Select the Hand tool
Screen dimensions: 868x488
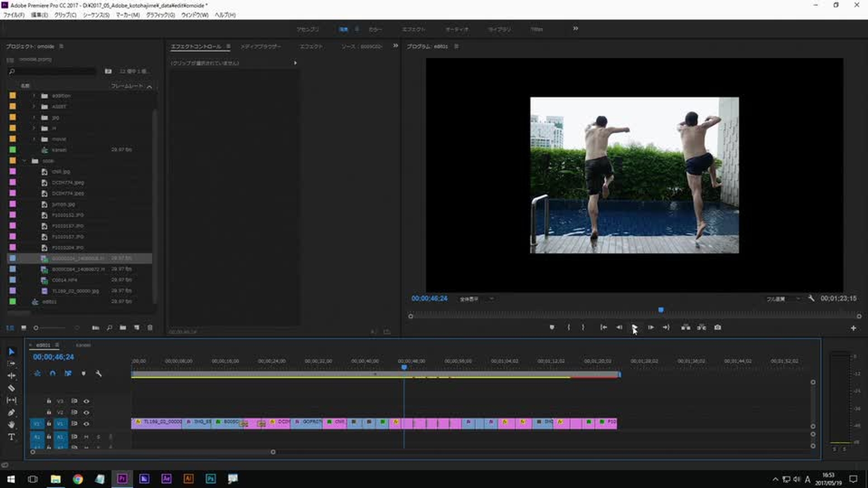12,425
